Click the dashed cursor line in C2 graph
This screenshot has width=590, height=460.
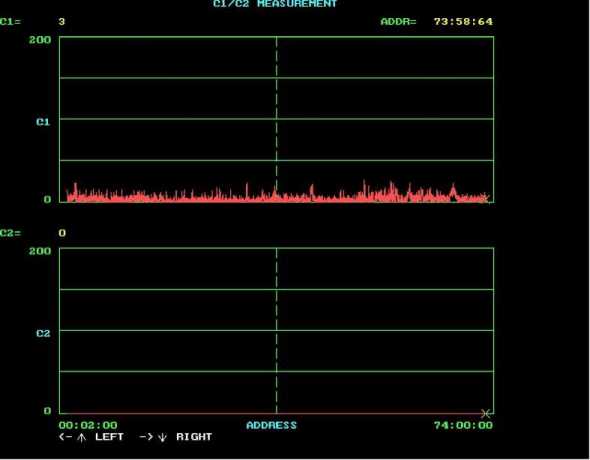coord(276,331)
